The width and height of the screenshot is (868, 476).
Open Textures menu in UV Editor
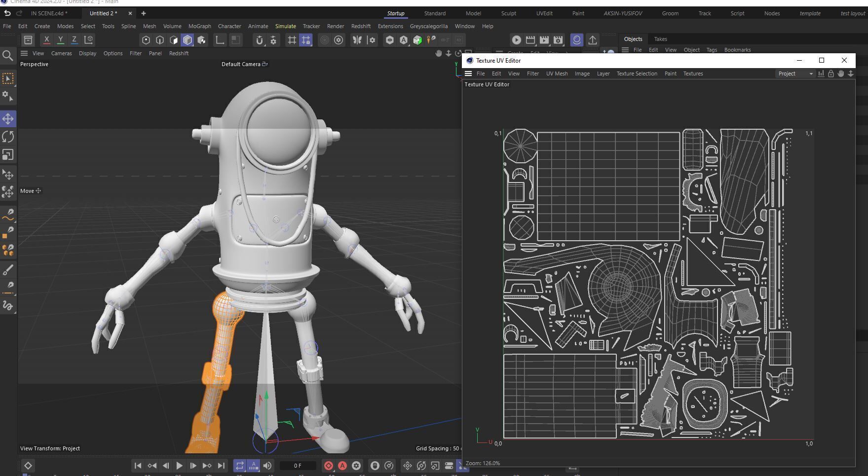693,73
